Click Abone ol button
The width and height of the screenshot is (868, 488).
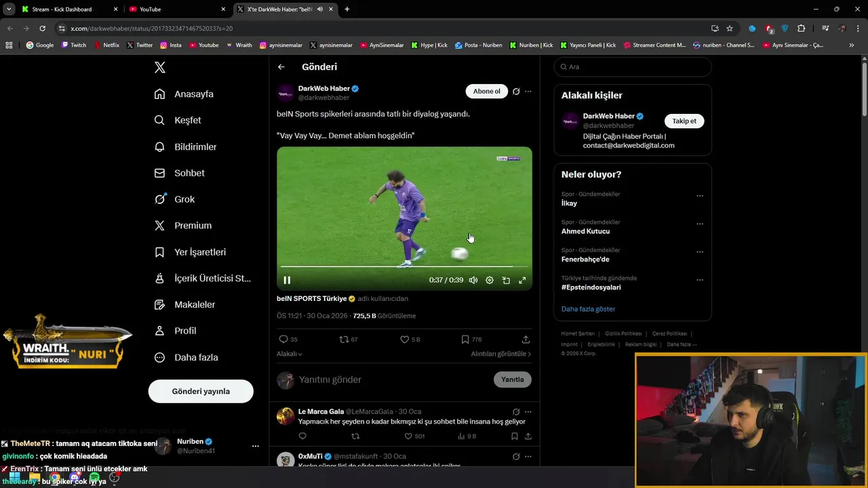pyautogui.click(x=486, y=91)
